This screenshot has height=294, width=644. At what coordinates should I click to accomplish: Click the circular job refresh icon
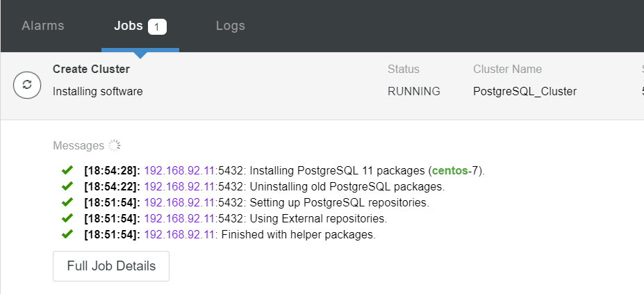pos(26,85)
